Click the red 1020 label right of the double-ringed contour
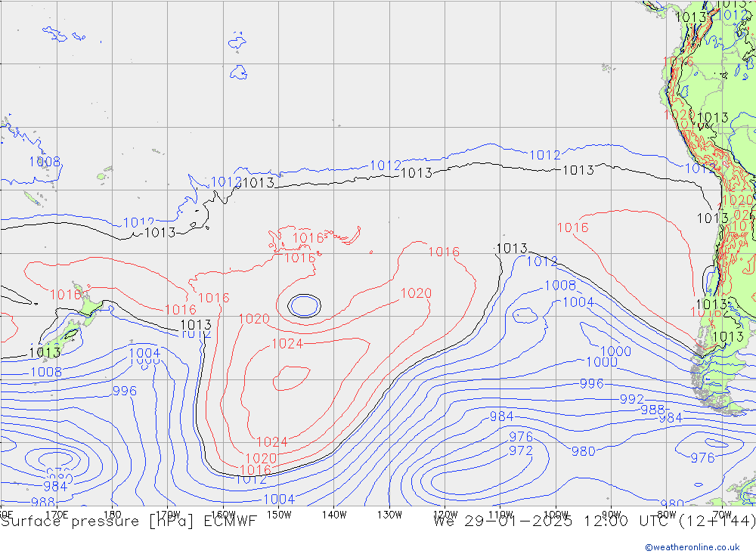The width and height of the screenshot is (756, 554). coord(416,293)
